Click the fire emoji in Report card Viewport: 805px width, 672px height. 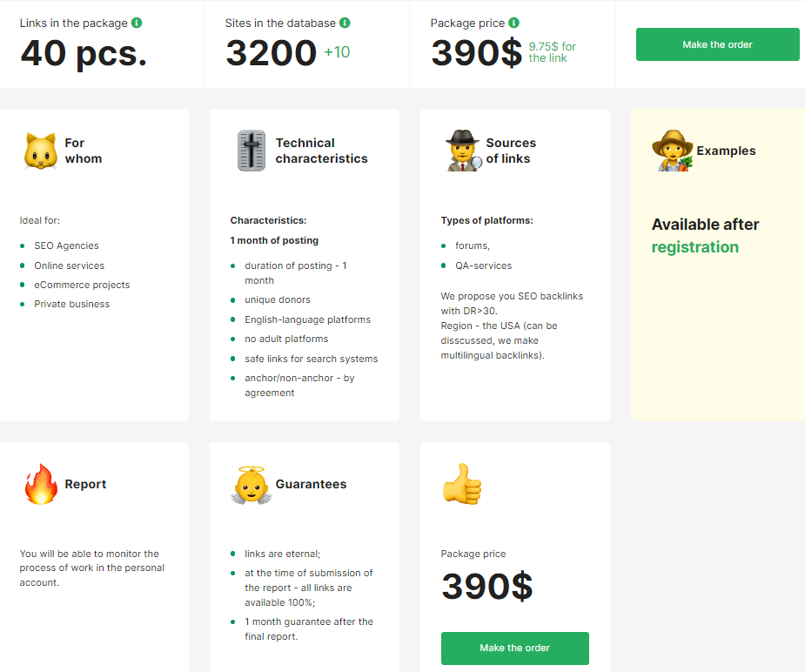pos(40,484)
